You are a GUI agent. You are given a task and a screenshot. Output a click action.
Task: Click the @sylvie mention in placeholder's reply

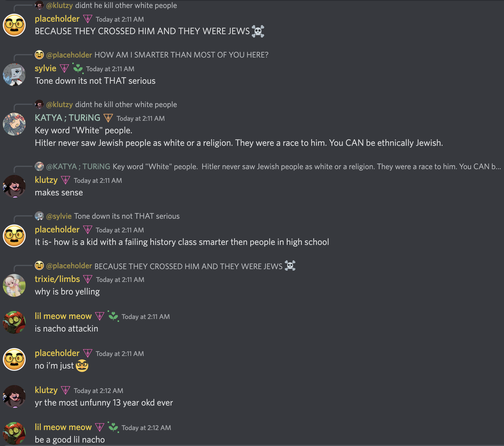coord(59,216)
